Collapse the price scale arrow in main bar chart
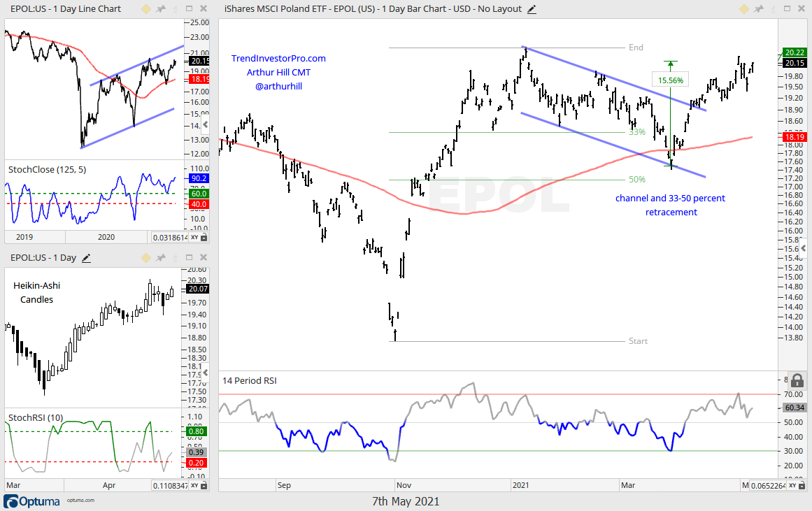This screenshot has height=511, width=812. coord(803,249)
